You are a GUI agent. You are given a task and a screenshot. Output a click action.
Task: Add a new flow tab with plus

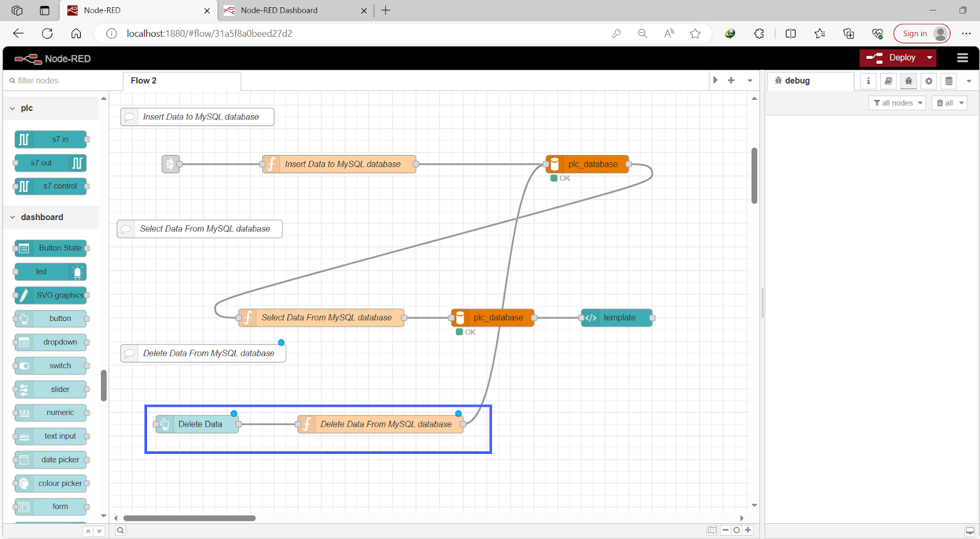pos(731,80)
